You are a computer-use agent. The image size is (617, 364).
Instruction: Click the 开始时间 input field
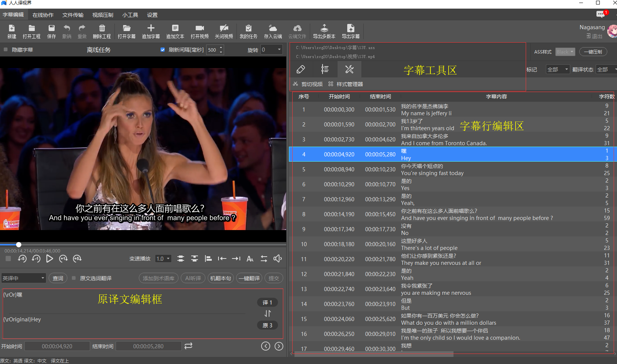[57, 346]
